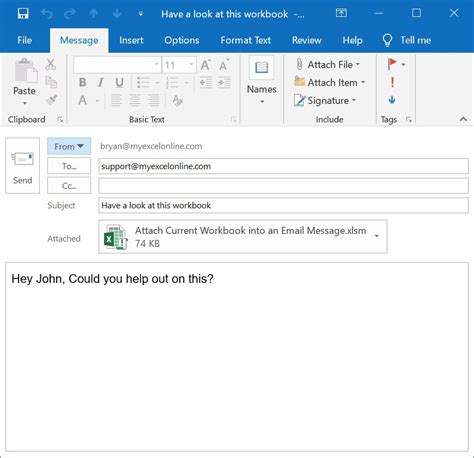Go to previous item using up arrow
Viewport: 474px width, 458px height.
[x=94, y=14]
